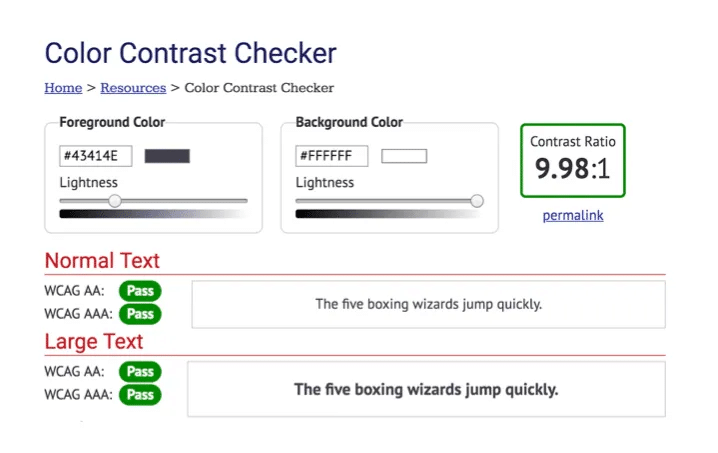Click the Contrast Ratio 9.98:1 box
This screenshot has height=453, width=718.
573,160
